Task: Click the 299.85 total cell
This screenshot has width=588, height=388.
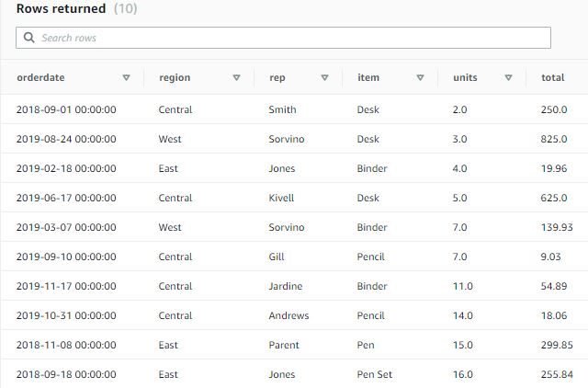Action: (x=557, y=346)
